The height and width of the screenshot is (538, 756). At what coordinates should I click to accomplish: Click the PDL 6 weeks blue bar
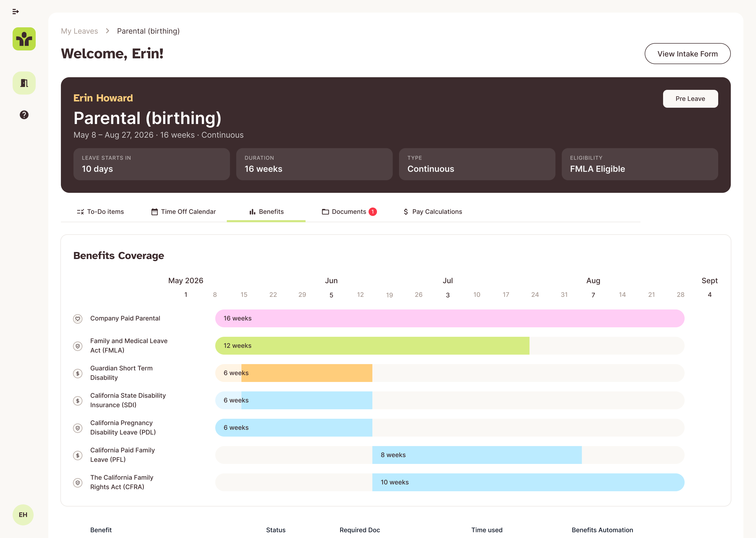point(293,428)
